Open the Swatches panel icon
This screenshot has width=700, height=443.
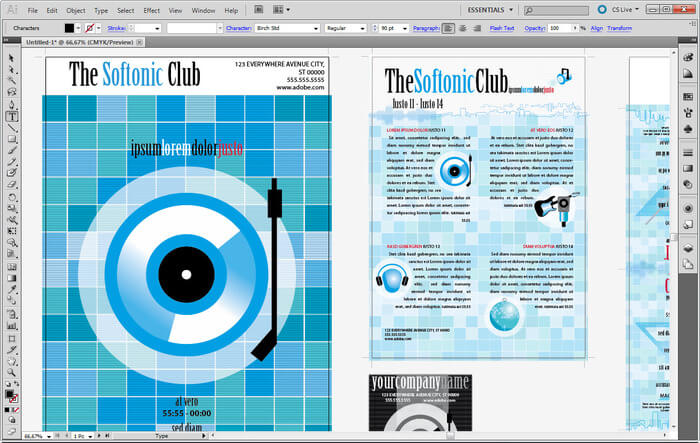pos(688,96)
